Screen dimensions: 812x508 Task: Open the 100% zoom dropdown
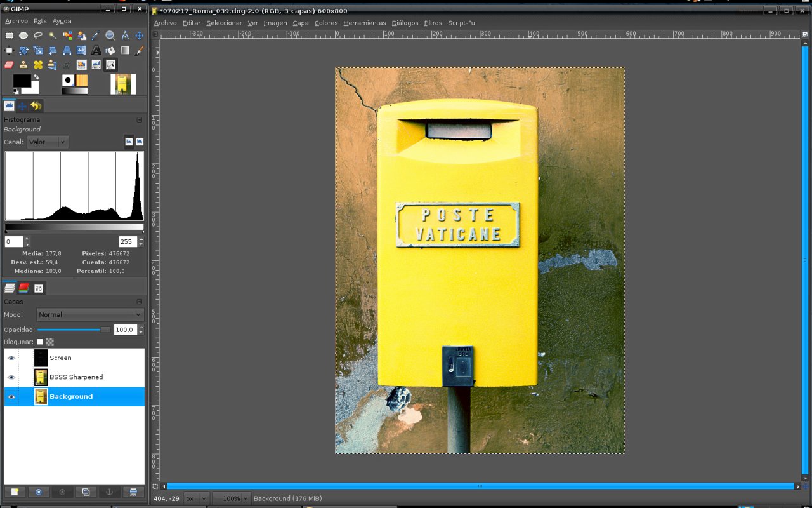[x=232, y=498]
